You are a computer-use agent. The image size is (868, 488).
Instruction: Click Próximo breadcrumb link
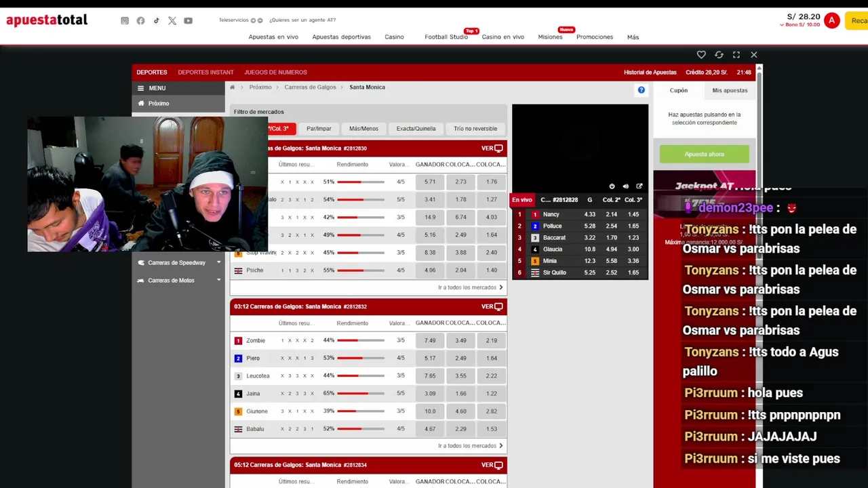tap(260, 87)
